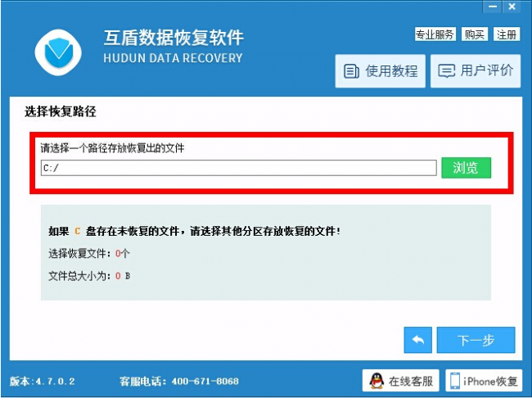Open iPhone恢复 recovery option
This screenshot has height=398, width=532.
click(484, 381)
